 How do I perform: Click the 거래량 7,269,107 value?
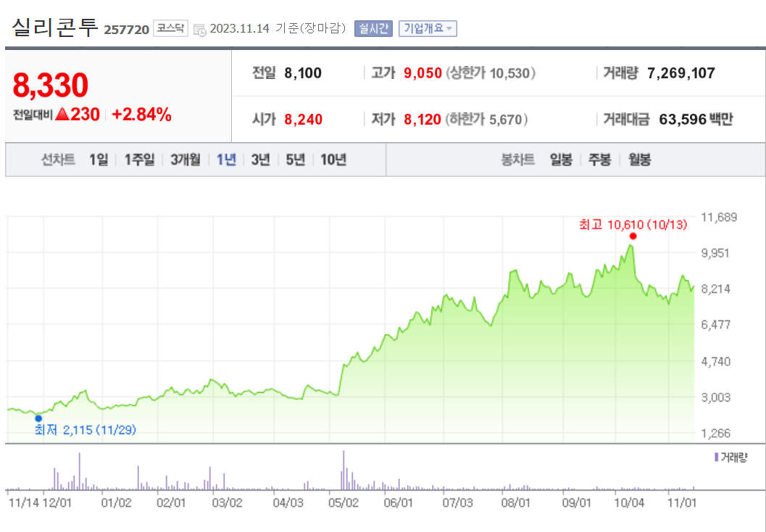(681, 73)
